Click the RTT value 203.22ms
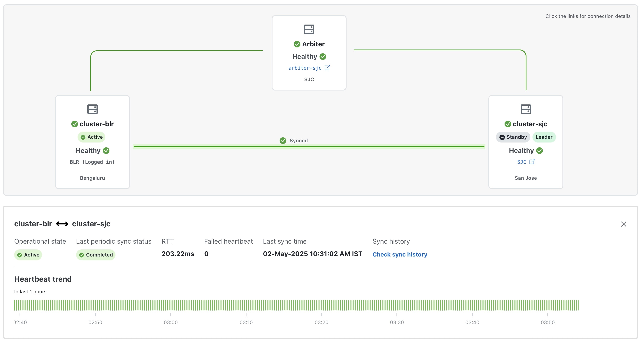Viewport: 644px width, 342px height. [178, 254]
